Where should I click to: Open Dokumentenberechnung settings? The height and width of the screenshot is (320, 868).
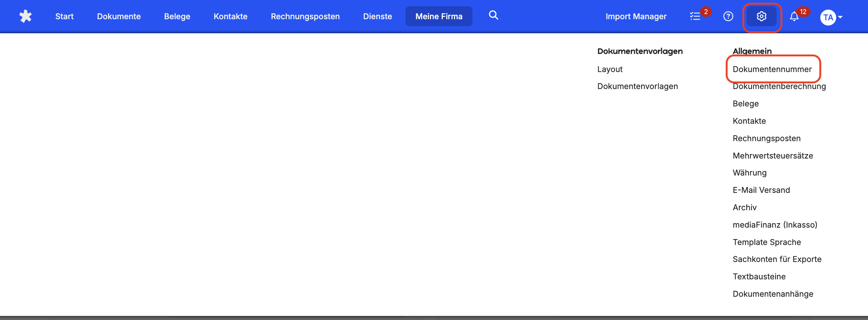coord(779,86)
